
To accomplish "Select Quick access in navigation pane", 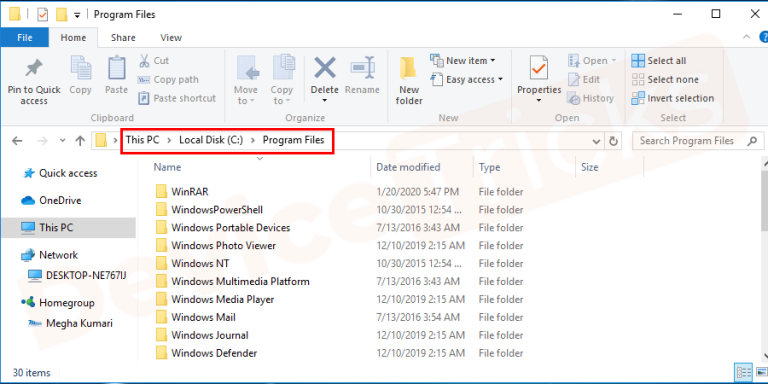I will coord(60,173).
